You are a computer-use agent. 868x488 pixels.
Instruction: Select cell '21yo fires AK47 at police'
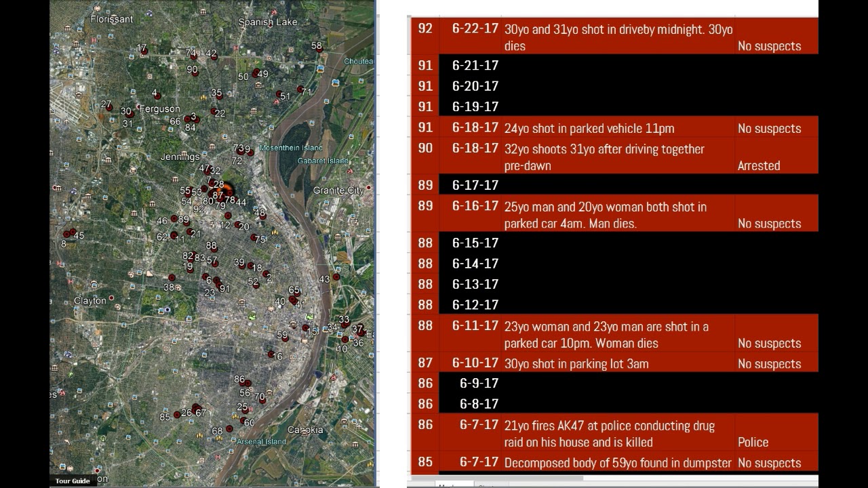(x=618, y=432)
